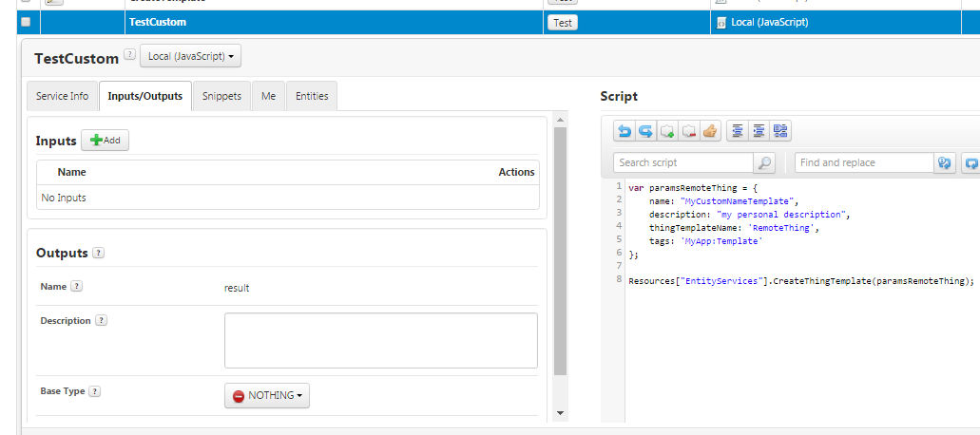Click the Add input button
980x435 pixels.
[105, 141]
